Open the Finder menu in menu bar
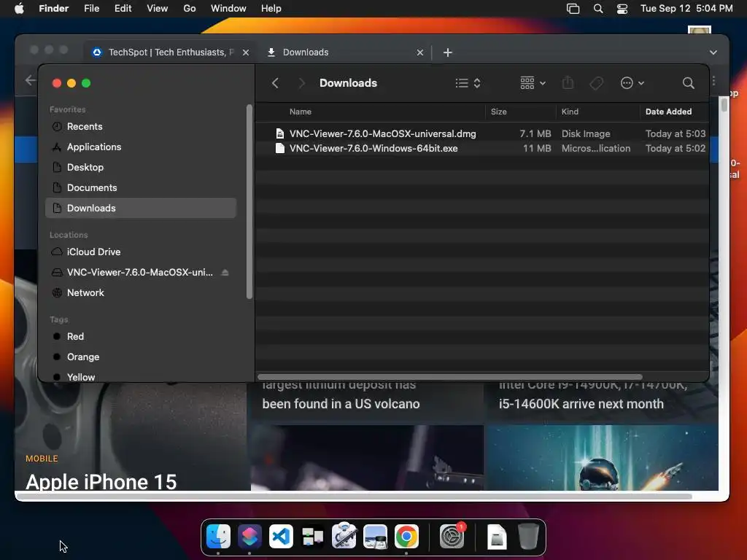The height and width of the screenshot is (560, 747). (53, 9)
